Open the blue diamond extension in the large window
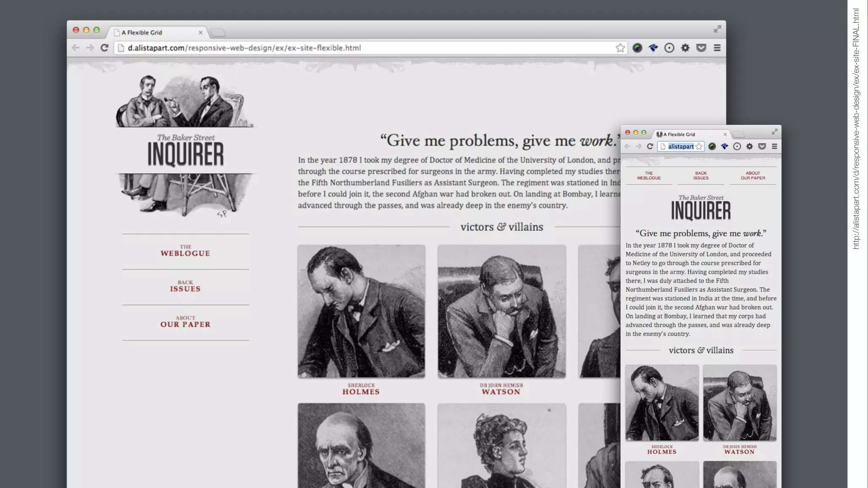Image resolution: width=868 pixels, height=488 pixels. (x=653, y=48)
